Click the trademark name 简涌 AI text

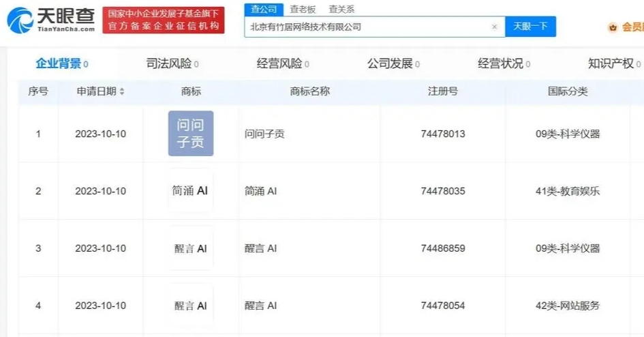point(261,191)
